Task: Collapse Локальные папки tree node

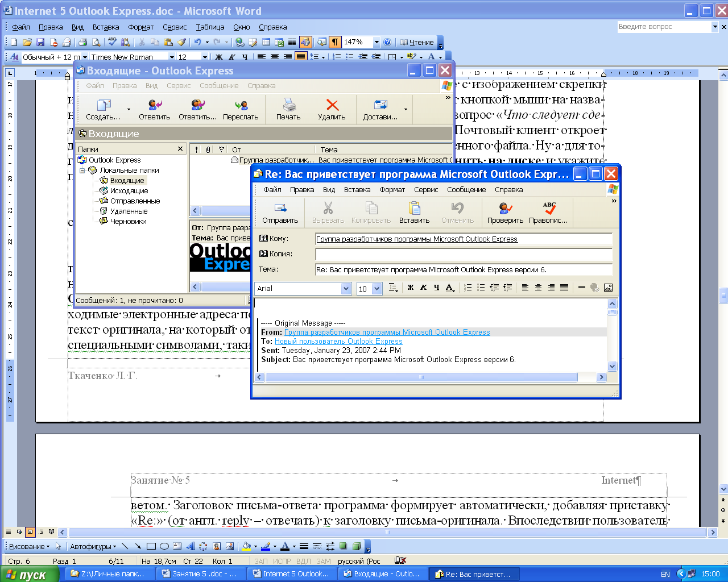Action: coord(82,170)
